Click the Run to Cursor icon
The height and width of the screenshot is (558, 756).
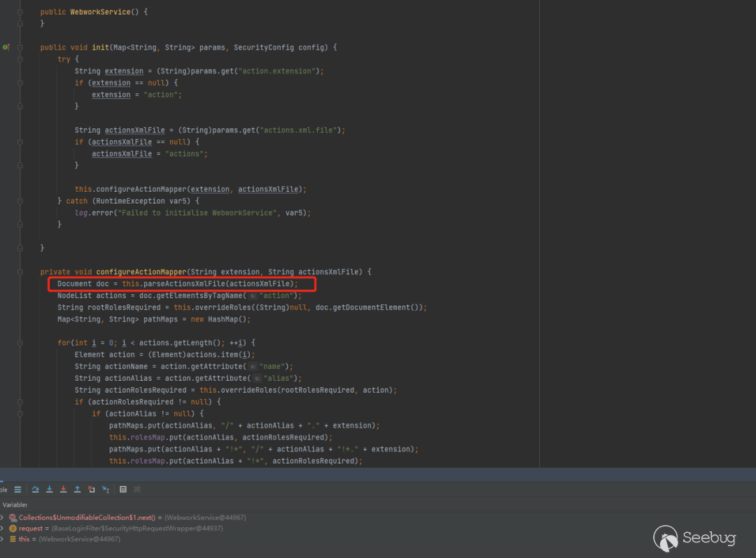pos(106,489)
